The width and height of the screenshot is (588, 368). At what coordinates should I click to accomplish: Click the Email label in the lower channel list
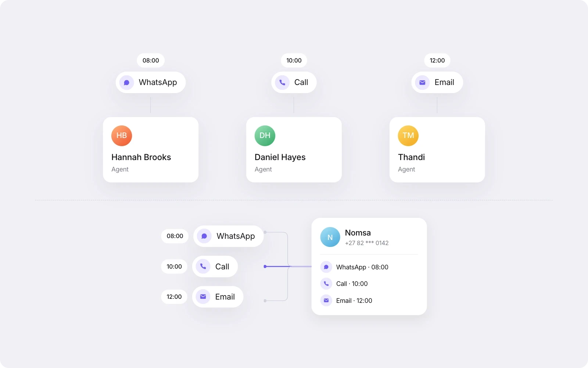click(225, 297)
